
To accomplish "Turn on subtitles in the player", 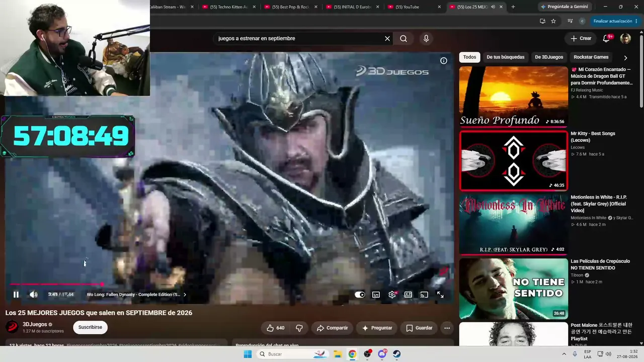I will tap(376, 295).
